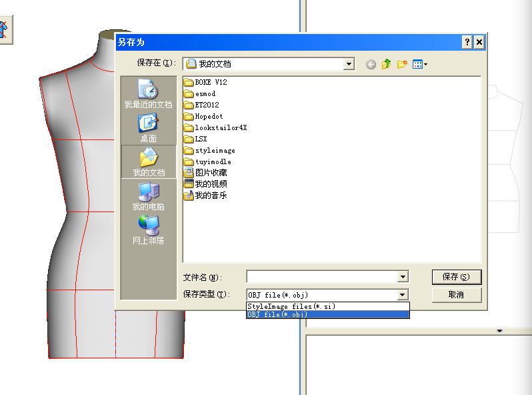Select the ET2012 folder

(x=201, y=105)
